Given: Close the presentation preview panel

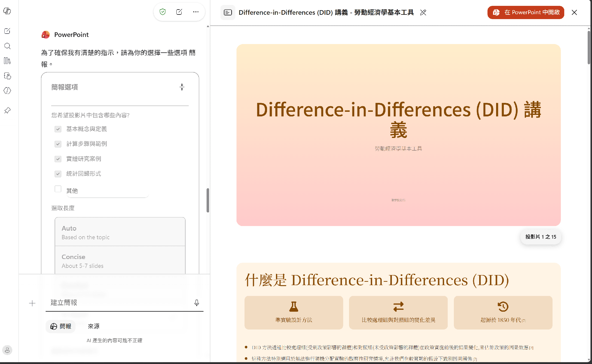Looking at the screenshot, I should (574, 13).
